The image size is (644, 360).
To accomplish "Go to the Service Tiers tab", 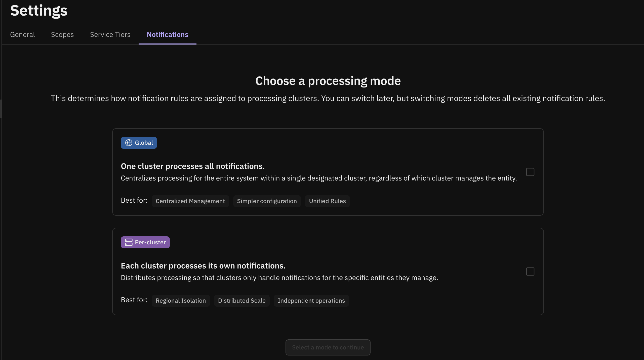I will pyautogui.click(x=110, y=34).
